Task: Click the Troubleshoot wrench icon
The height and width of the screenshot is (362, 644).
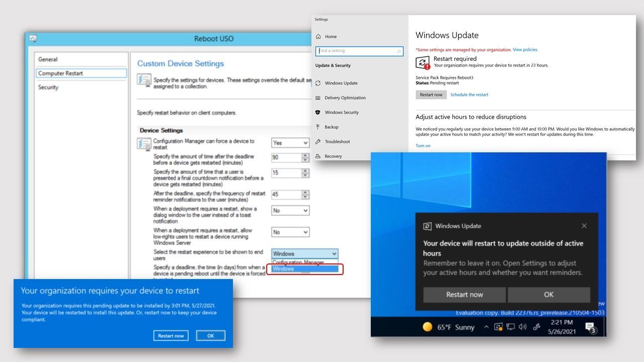Action: point(318,141)
